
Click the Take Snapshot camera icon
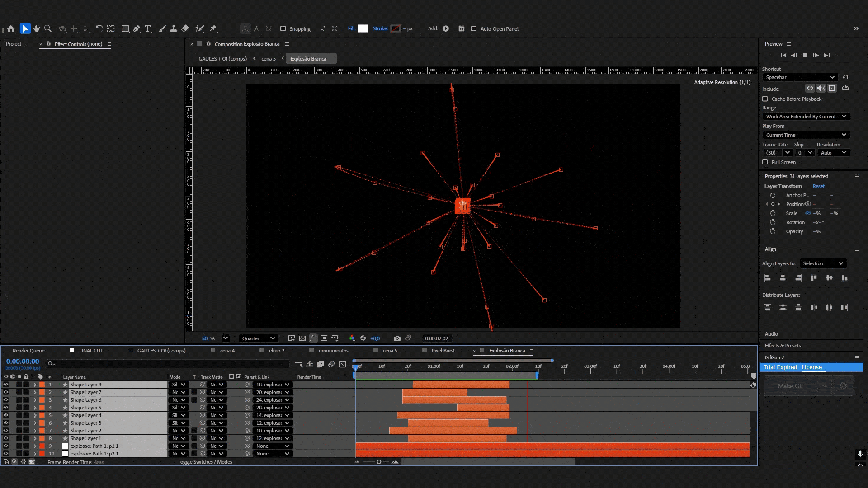click(x=397, y=338)
